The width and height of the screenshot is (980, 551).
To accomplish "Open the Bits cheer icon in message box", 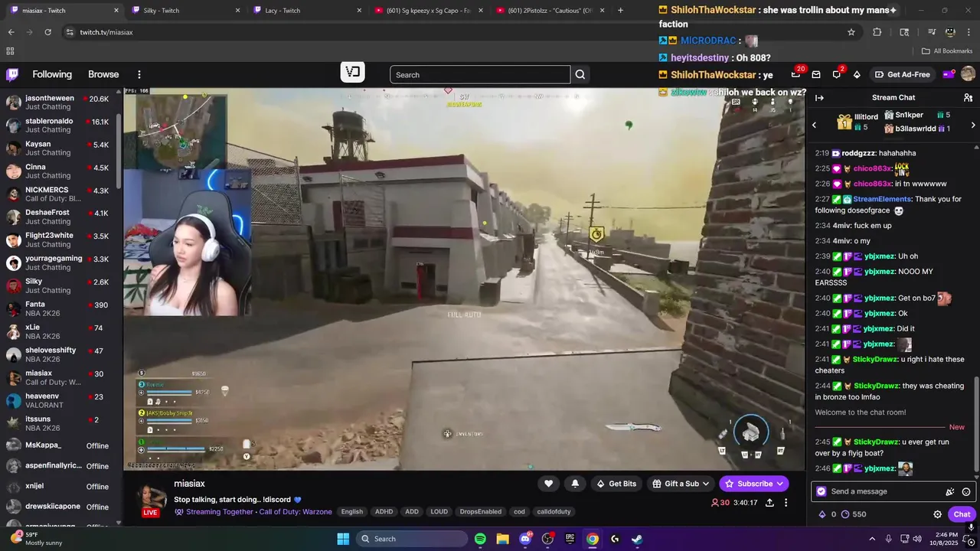I will [950, 491].
